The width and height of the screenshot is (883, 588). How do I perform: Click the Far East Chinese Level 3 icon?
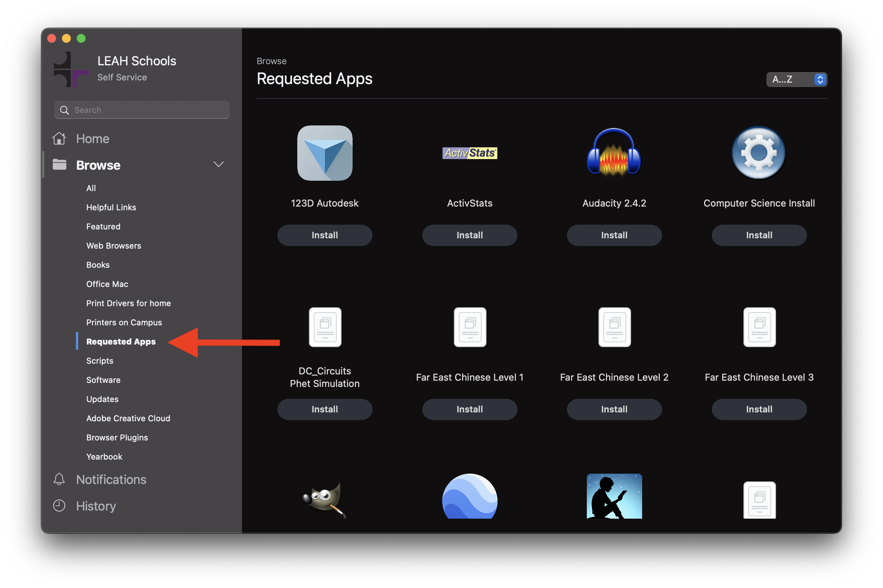(759, 327)
